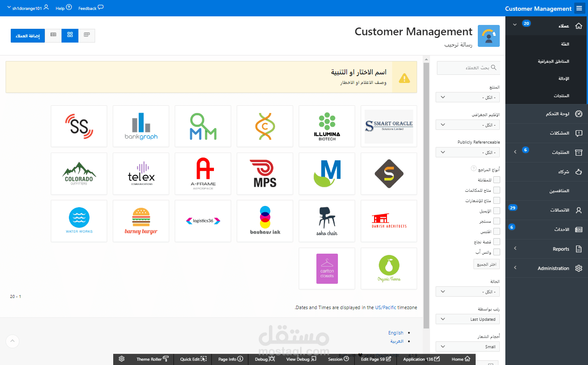Image resolution: width=588 pixels, height=365 pixels.
Task: Open Help in the top bar
Action: click(x=64, y=8)
